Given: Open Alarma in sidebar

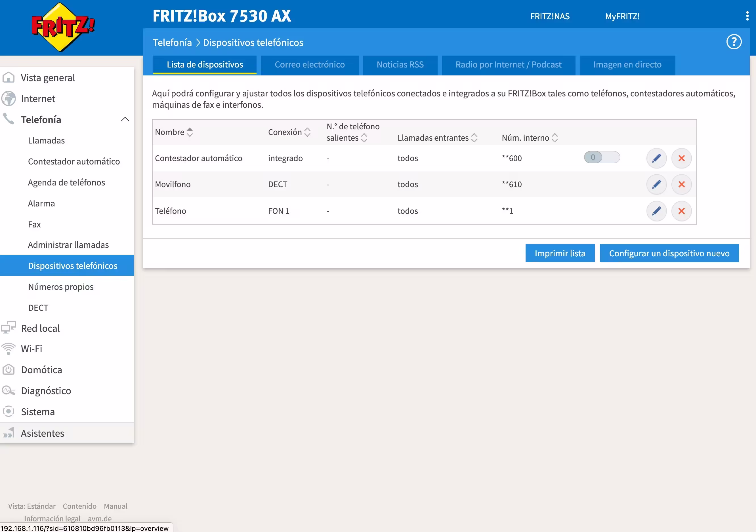Looking at the screenshot, I should click(x=41, y=203).
